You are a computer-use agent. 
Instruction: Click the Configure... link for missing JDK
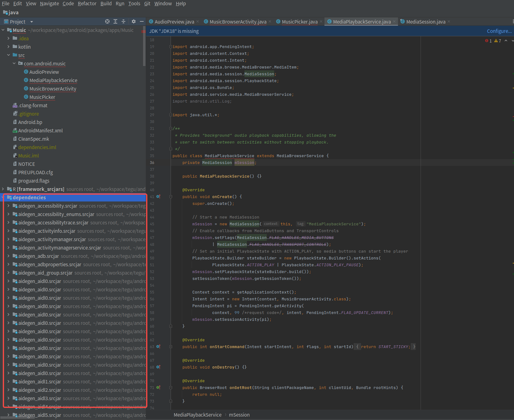pos(499,31)
